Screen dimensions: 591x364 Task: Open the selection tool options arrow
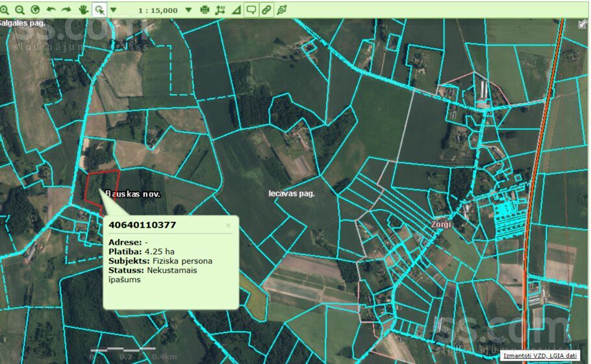[x=114, y=10]
